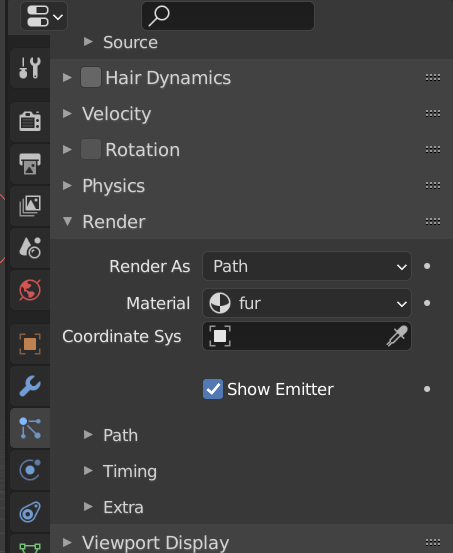Expand the Physics panel

click(x=67, y=186)
